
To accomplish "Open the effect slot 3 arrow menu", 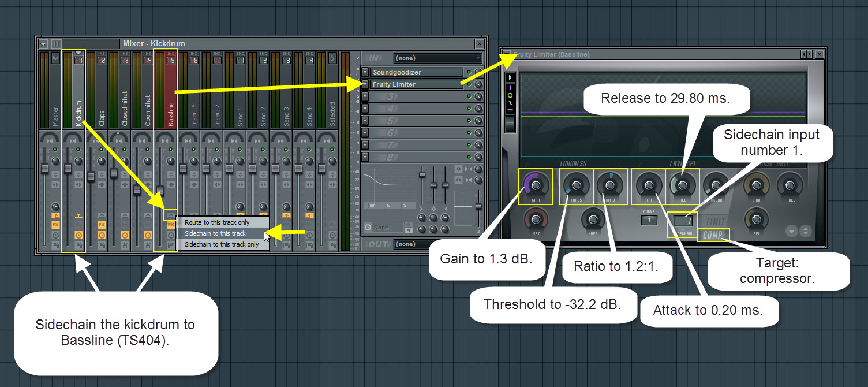I will pyautogui.click(x=365, y=96).
